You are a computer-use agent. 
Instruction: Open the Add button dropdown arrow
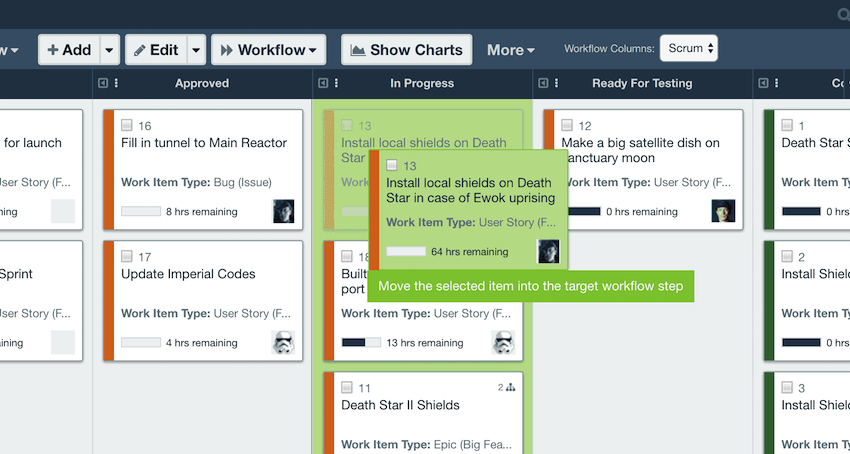110,50
